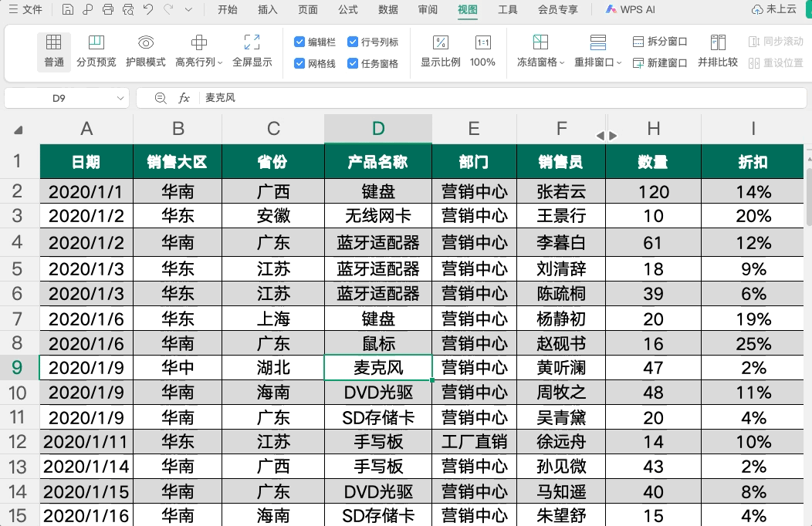Expand the Name Box dropdown arrow
The image size is (812, 526).
(120, 98)
